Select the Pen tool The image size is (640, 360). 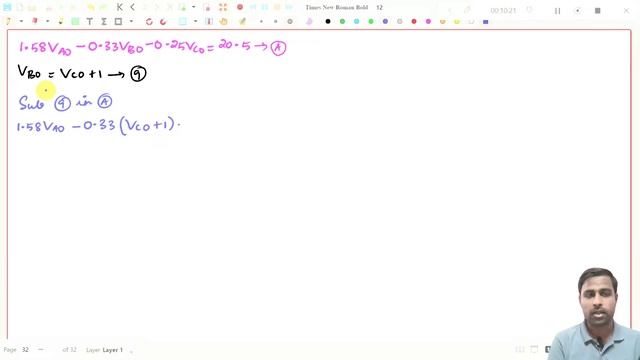[x=9, y=21]
